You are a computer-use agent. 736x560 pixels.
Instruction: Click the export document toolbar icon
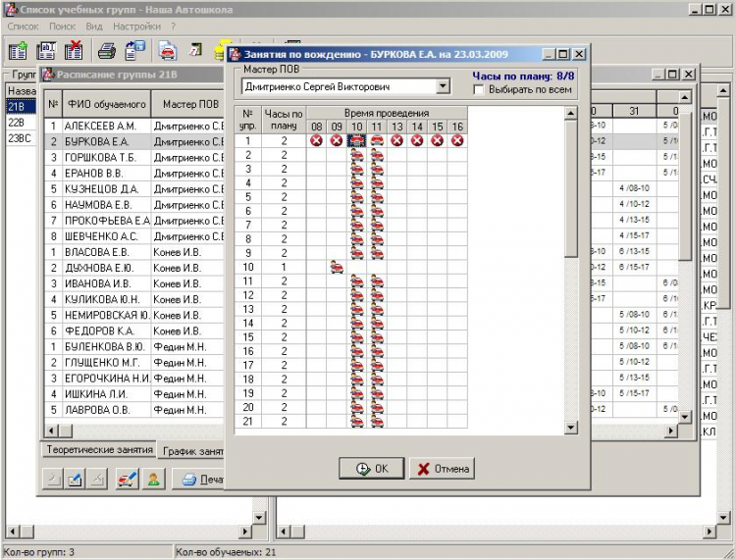pyautogui.click(x=134, y=51)
